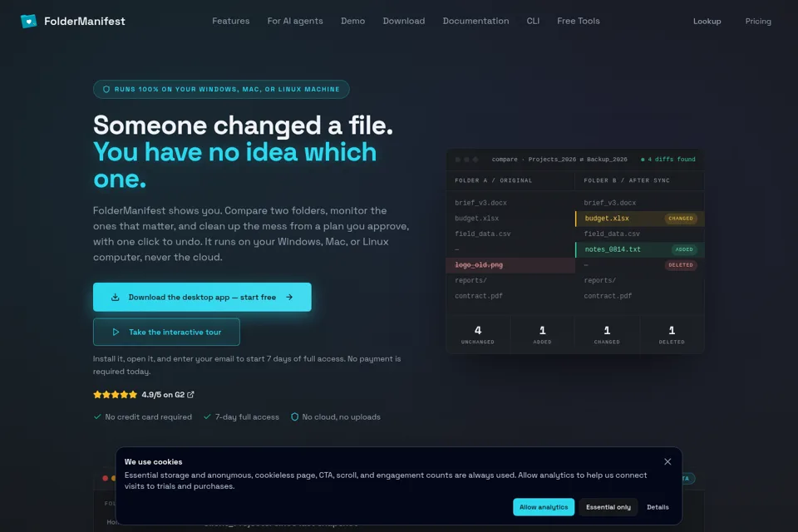The image size is (798, 532).
Task: Click the CHANGED badge
Action: (x=681, y=219)
